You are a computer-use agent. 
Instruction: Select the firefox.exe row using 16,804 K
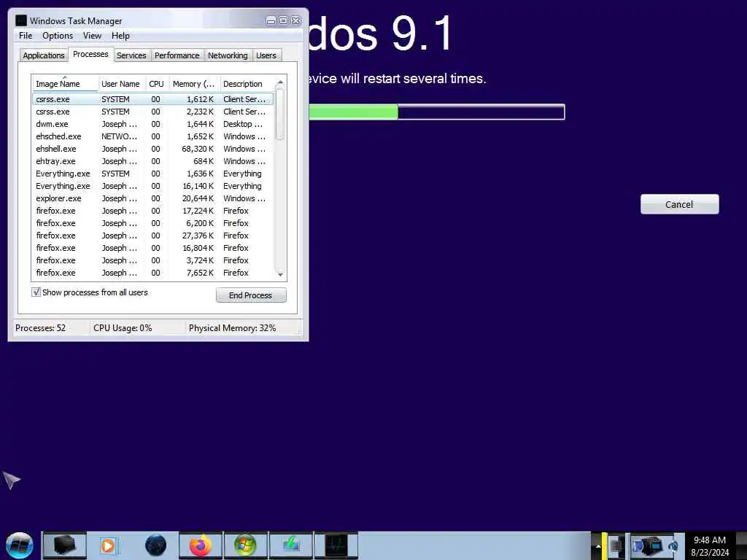click(153, 248)
